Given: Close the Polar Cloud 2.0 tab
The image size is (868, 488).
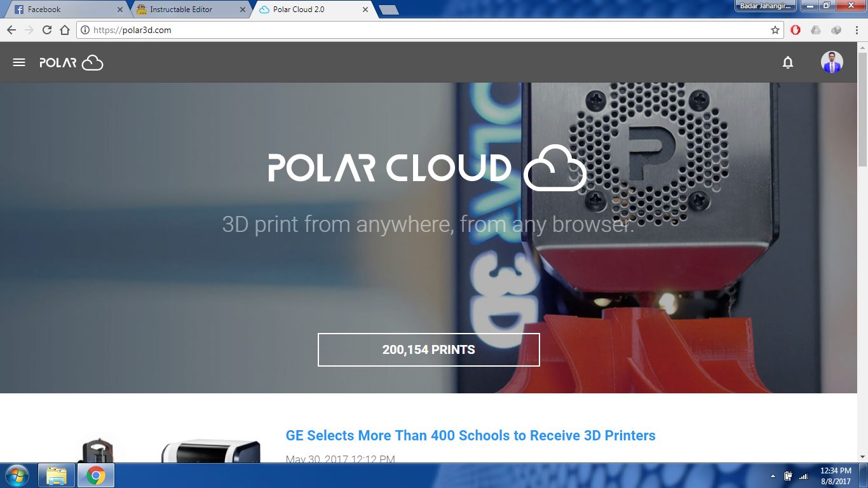Looking at the screenshot, I should point(365,10).
